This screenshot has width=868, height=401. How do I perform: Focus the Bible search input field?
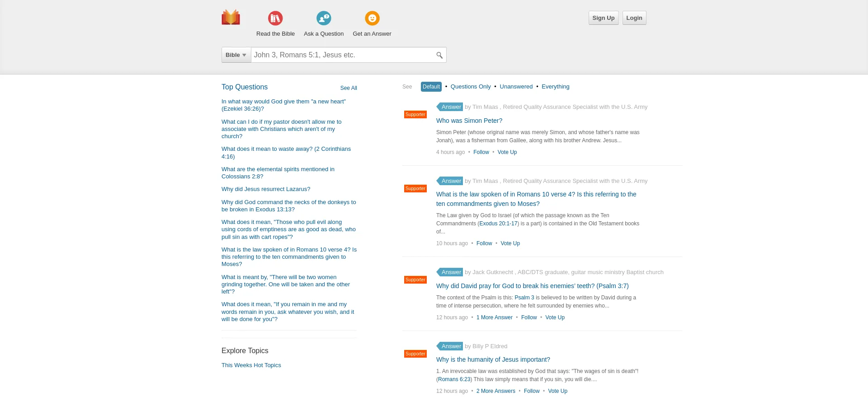(x=342, y=55)
